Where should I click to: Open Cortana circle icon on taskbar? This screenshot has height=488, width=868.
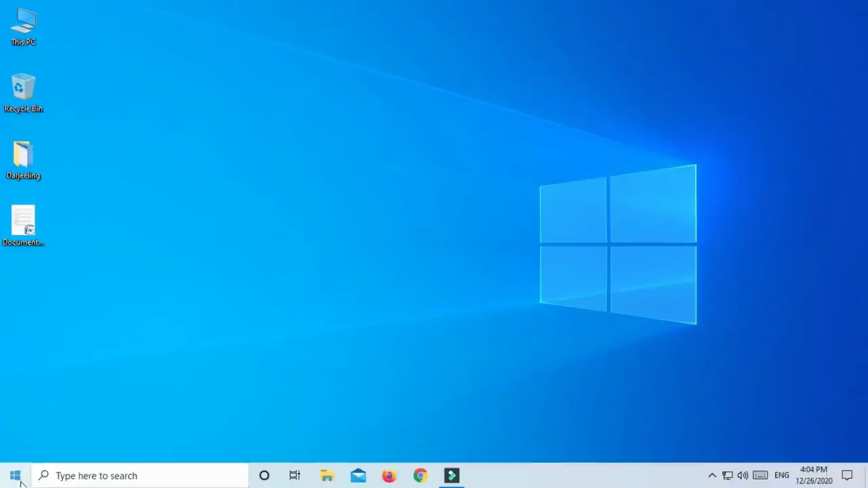tap(264, 475)
